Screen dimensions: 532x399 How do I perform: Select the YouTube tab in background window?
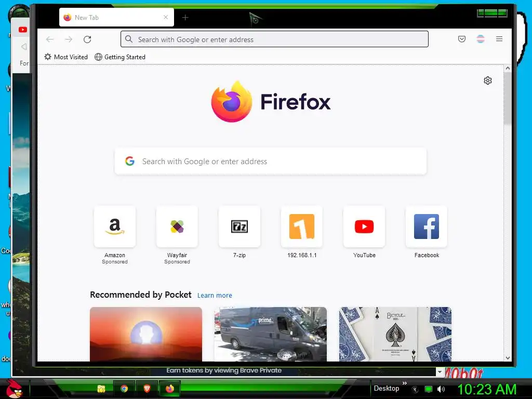23,30
